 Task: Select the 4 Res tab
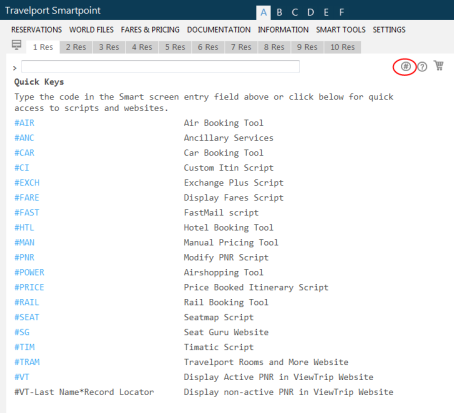point(142,47)
